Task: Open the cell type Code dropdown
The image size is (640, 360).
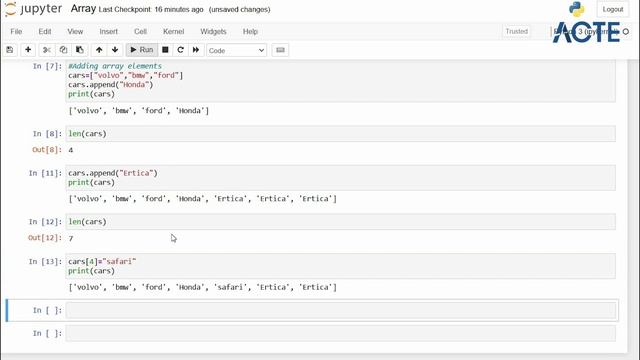Action: click(236, 50)
